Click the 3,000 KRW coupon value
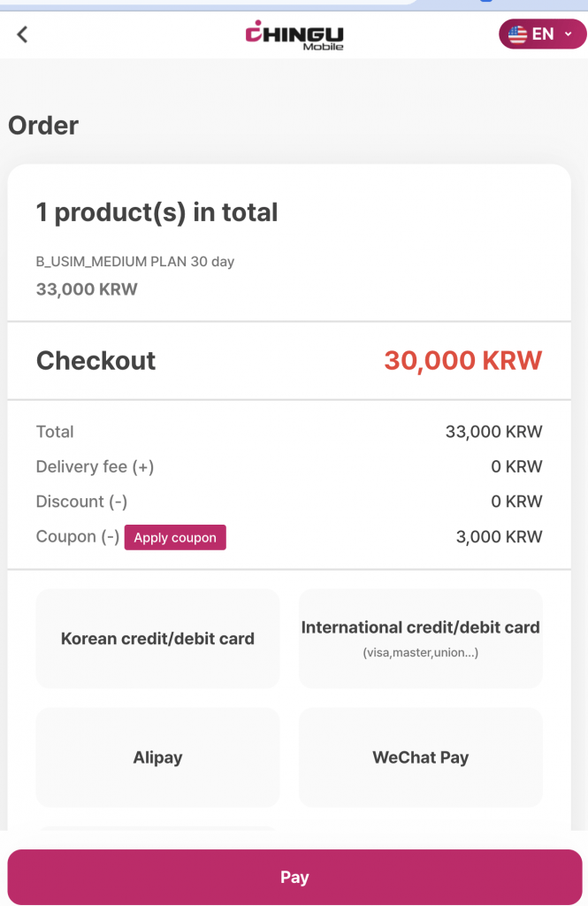 [500, 537]
